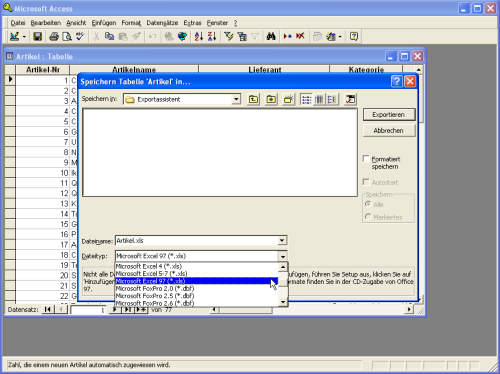500x374 pixels.
Task: Open Print Preview from toolbar
Action: point(67,36)
